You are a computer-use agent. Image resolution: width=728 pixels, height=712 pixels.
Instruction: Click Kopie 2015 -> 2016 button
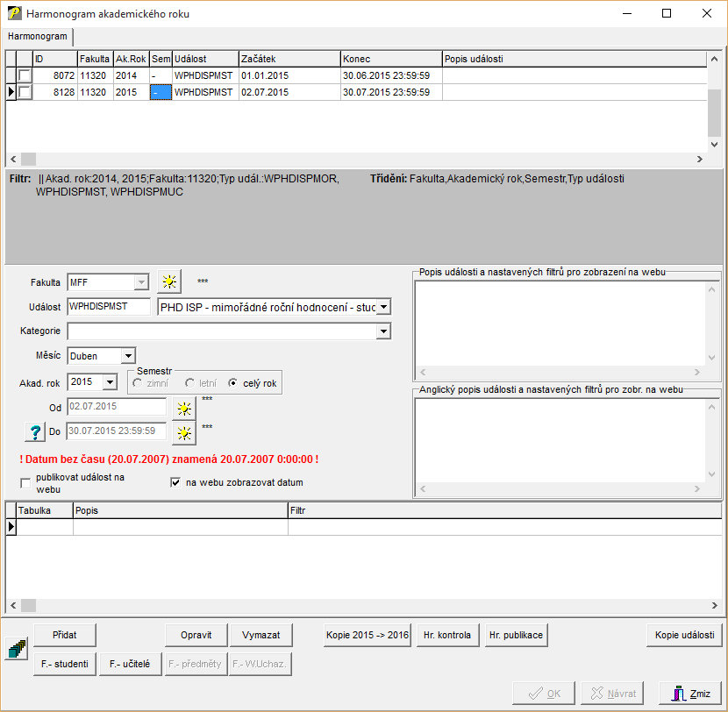tap(367, 635)
